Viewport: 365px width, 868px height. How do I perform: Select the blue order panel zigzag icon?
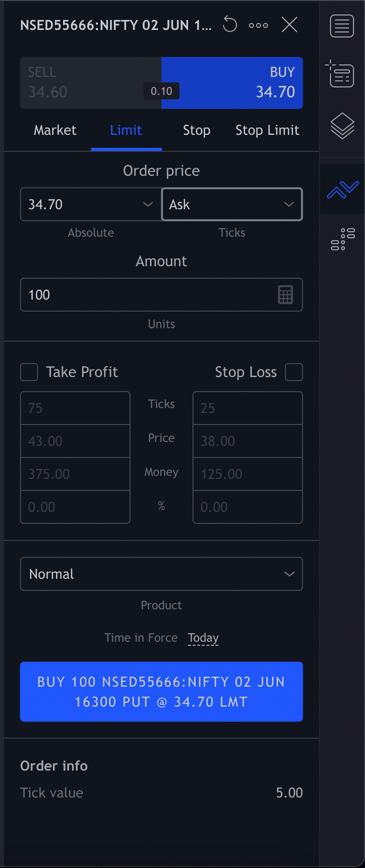coord(343,189)
